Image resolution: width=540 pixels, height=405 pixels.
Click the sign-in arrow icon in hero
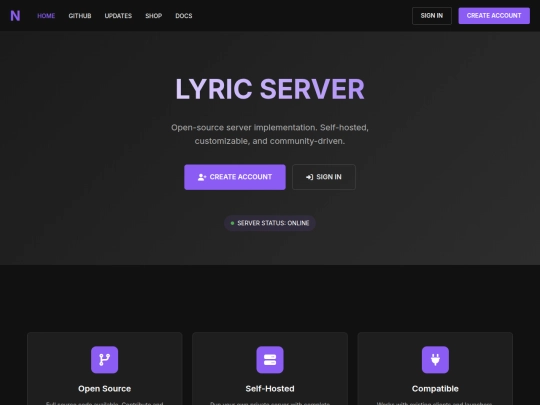(310, 177)
